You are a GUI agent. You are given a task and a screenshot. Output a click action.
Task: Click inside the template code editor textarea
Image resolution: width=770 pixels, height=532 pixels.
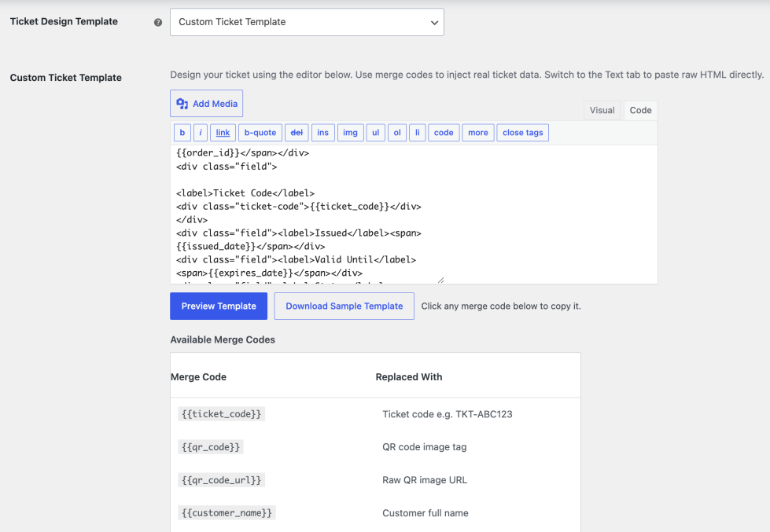pos(308,214)
